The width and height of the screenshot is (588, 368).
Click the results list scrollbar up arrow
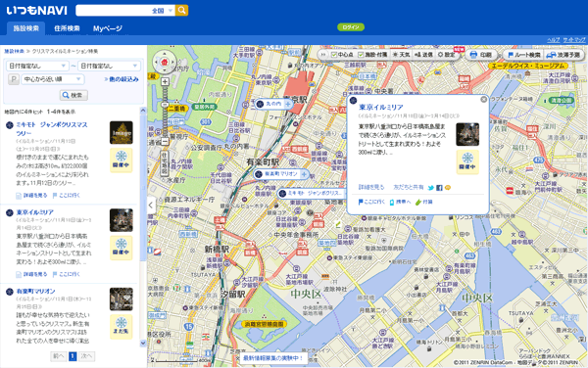click(x=143, y=111)
